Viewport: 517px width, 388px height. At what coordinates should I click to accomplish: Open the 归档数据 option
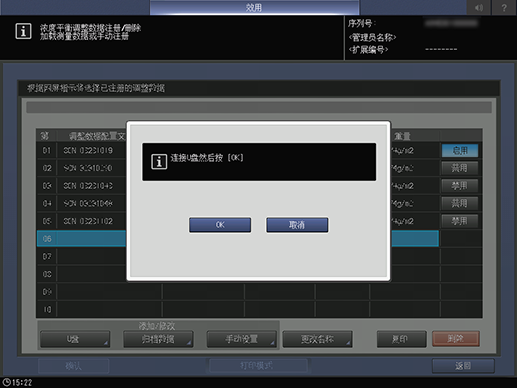click(x=158, y=339)
